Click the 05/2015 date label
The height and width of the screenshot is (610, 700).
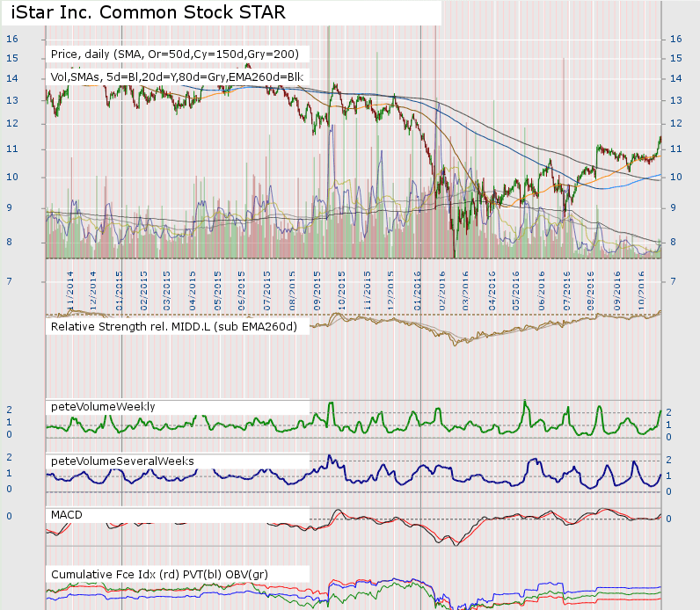tap(217, 291)
